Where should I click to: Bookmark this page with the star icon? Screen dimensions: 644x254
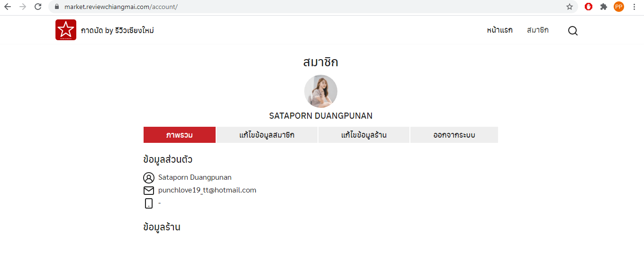570,7
